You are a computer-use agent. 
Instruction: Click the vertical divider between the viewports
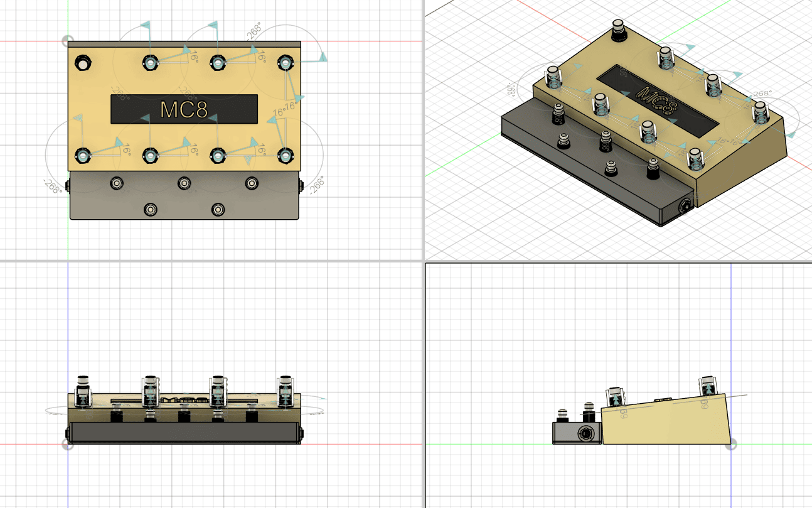424,188
